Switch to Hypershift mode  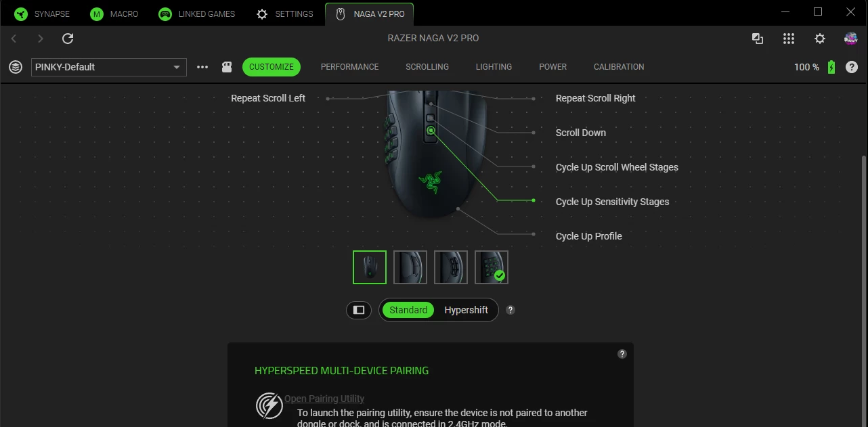click(x=466, y=310)
